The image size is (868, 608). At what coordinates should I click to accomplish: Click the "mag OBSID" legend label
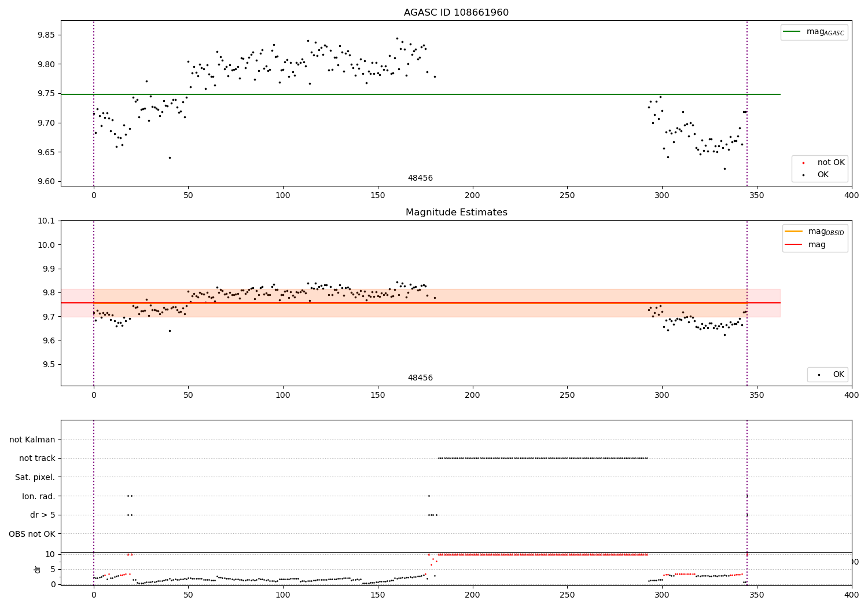[x=826, y=232]
